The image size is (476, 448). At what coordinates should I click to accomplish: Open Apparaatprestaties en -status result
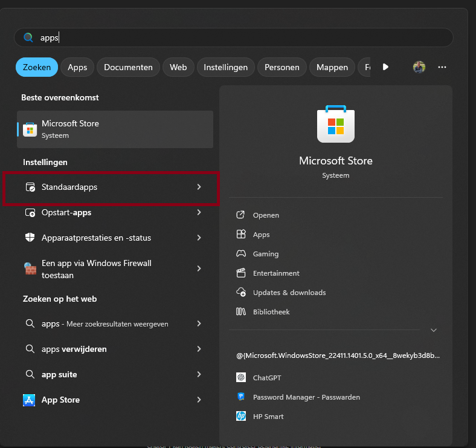coord(115,238)
